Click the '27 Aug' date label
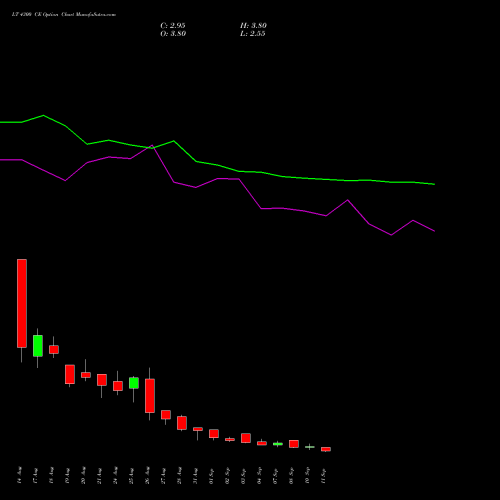Image resolution: width=500 pixels, height=500 pixels. [163, 475]
